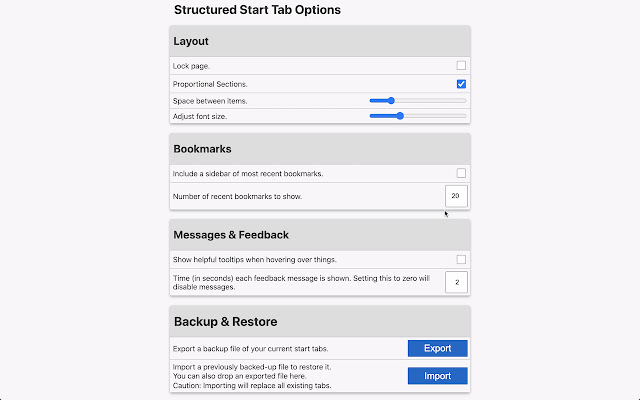Screen dimensions: 640x400
Task: Click the Bookmarks section header
Action: click(202, 148)
